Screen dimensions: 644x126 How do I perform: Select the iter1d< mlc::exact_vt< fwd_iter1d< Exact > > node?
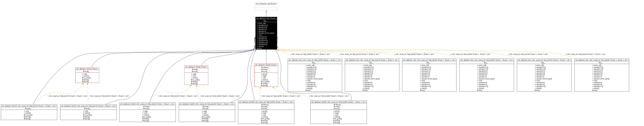(x=29, y=112)
